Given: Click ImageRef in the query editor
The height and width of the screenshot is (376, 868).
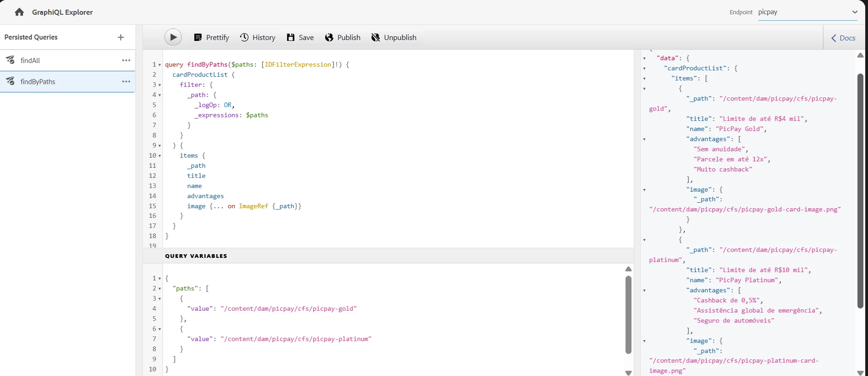Looking at the screenshot, I should [x=254, y=206].
